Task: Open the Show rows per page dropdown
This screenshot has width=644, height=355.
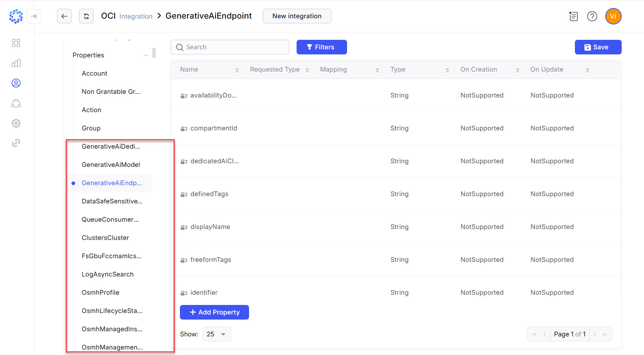Action: [x=216, y=334]
